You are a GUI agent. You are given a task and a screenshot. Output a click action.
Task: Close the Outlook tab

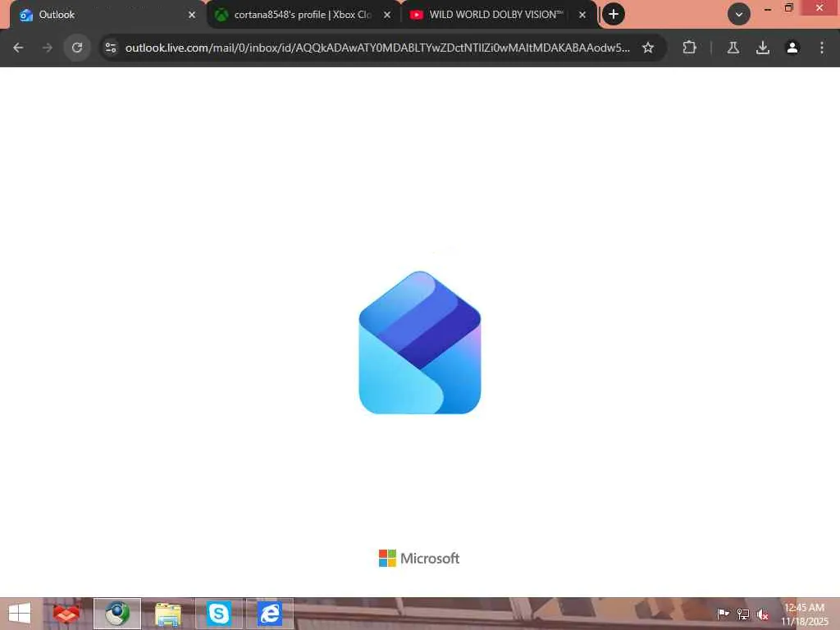[192, 15]
